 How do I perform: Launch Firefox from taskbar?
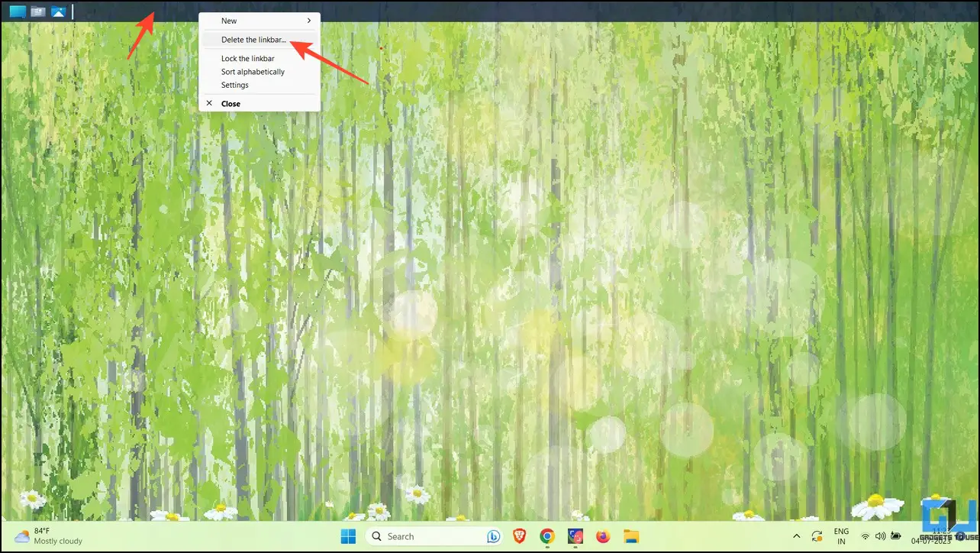603,536
